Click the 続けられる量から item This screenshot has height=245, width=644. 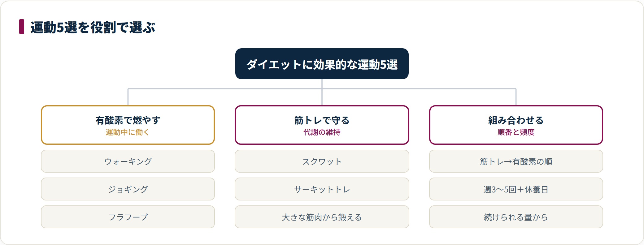tap(516, 217)
